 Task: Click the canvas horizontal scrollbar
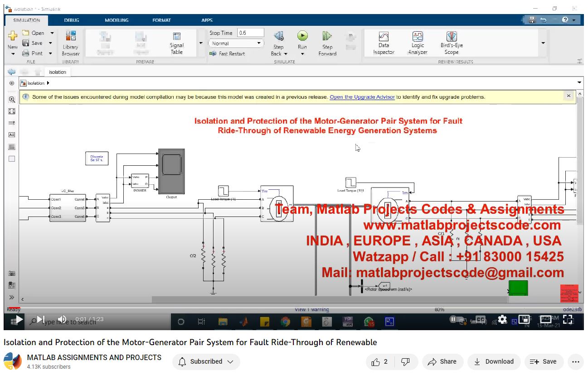330,299
